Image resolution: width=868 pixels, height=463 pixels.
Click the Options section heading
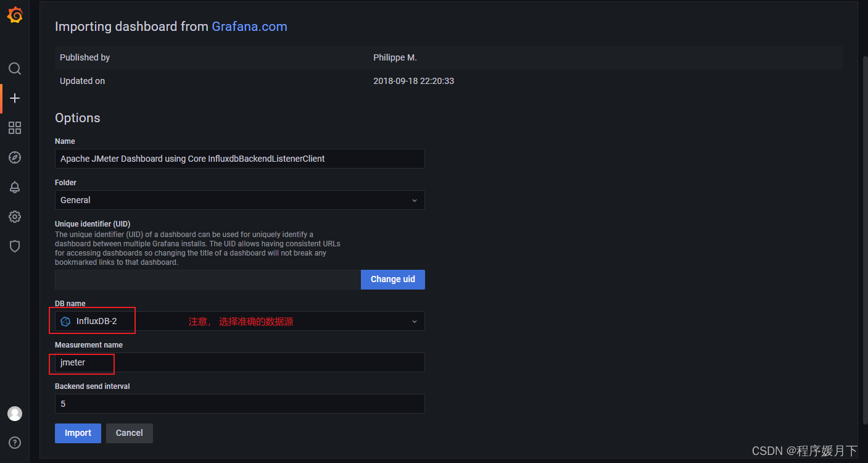click(x=78, y=118)
